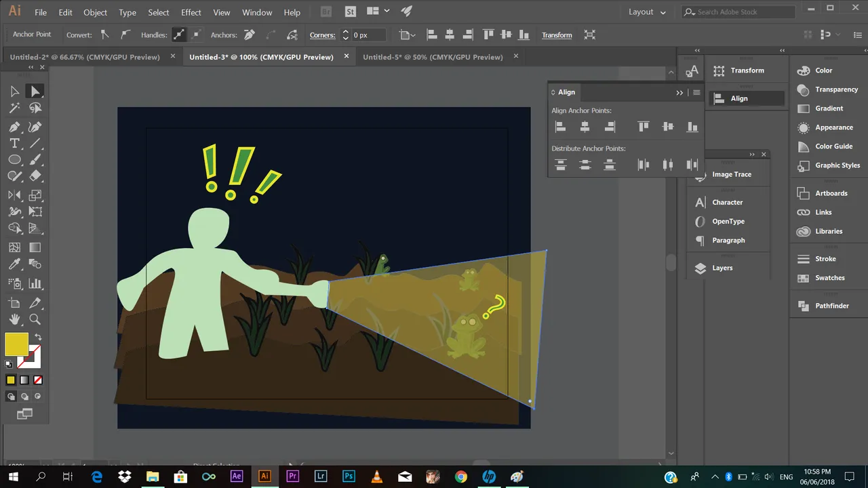Select the Zoom tool
Viewport: 868px width, 488px height.
(x=35, y=319)
